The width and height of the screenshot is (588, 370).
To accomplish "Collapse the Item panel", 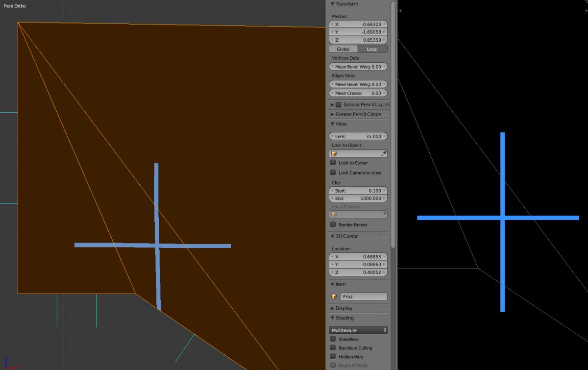I will 332,284.
